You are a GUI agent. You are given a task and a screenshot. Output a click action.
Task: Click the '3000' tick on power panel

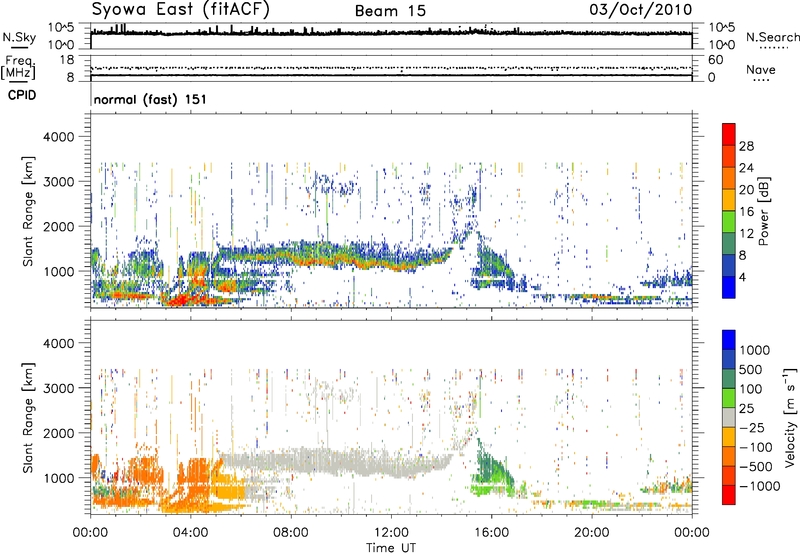pyautogui.click(x=58, y=182)
